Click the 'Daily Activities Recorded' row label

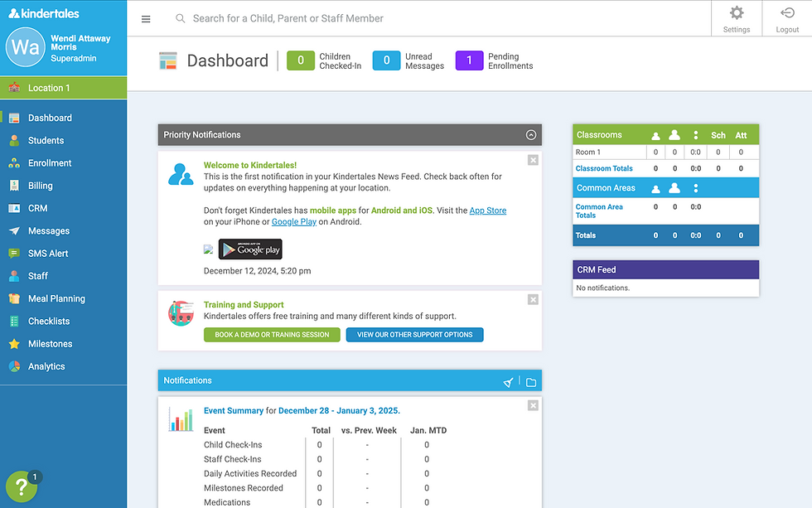pos(250,474)
